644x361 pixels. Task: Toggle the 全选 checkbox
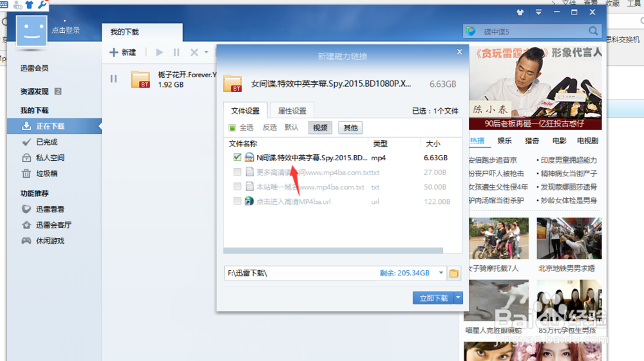click(232, 127)
